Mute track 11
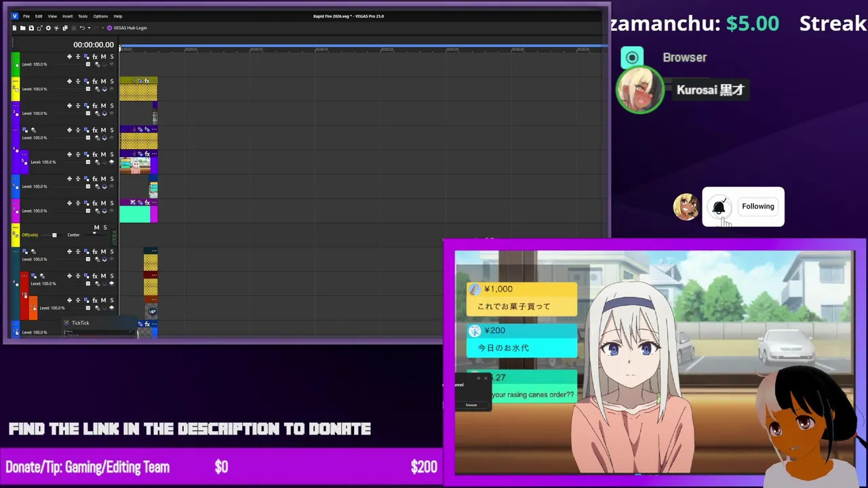 tap(103, 300)
